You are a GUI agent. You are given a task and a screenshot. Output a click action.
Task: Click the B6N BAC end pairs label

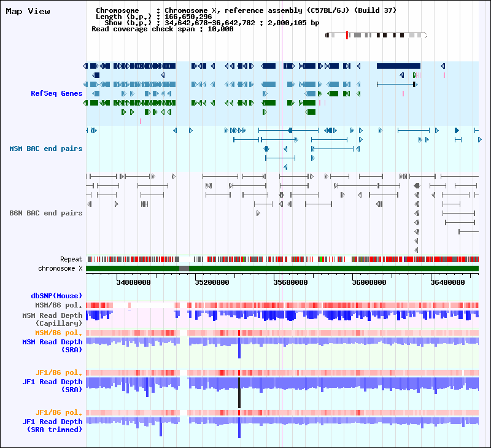[x=45, y=213]
